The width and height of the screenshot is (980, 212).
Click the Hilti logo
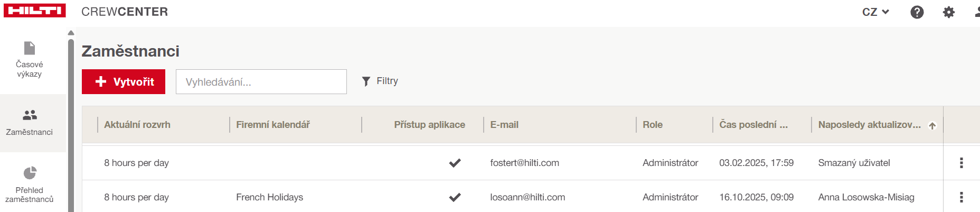point(35,11)
